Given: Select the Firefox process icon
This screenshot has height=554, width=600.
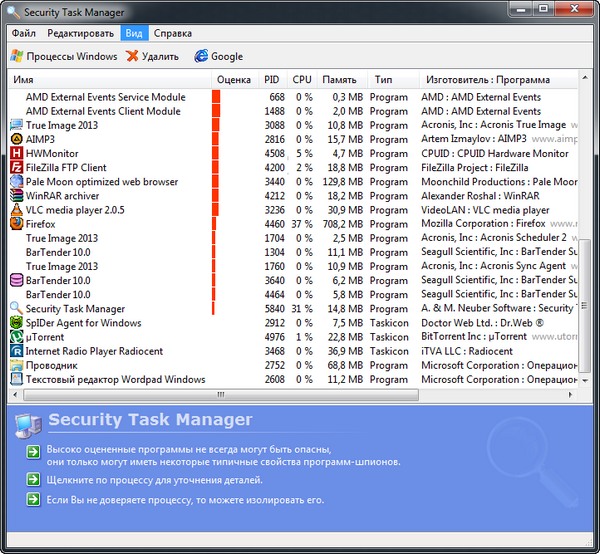Looking at the screenshot, I should (16, 225).
